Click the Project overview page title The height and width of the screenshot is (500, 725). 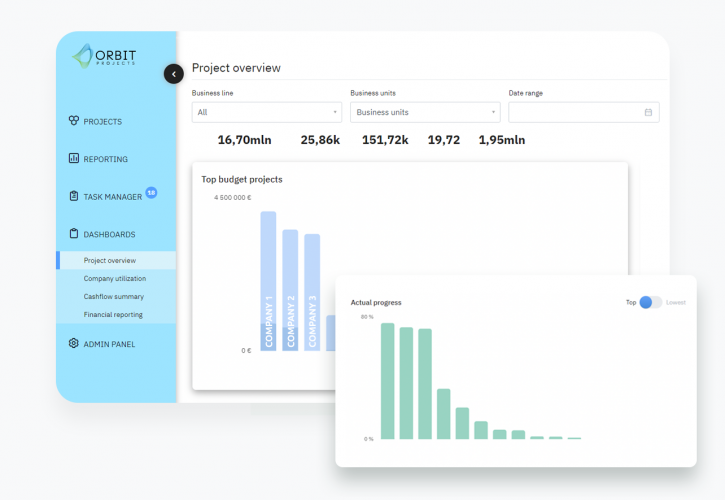click(236, 68)
